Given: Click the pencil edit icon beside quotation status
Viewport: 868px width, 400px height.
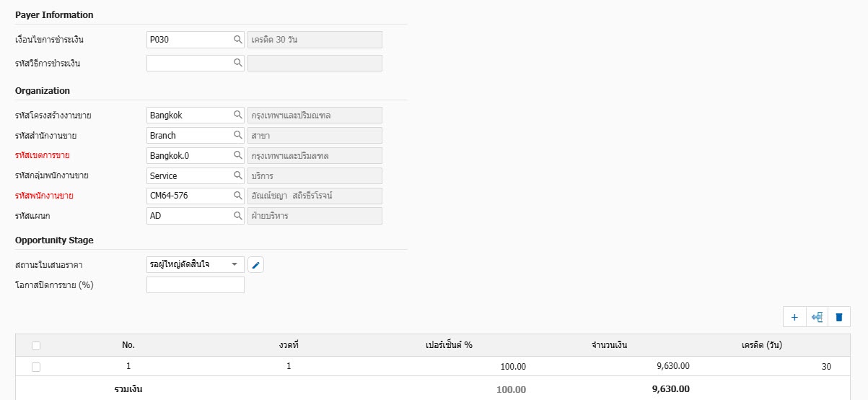Looking at the screenshot, I should (256, 265).
